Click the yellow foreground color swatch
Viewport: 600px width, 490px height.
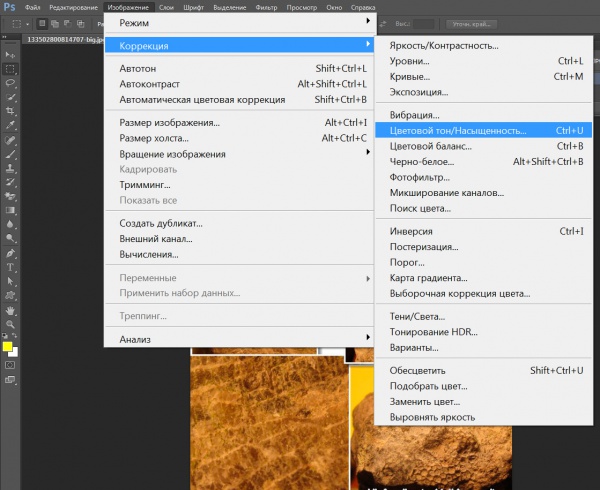(7, 346)
